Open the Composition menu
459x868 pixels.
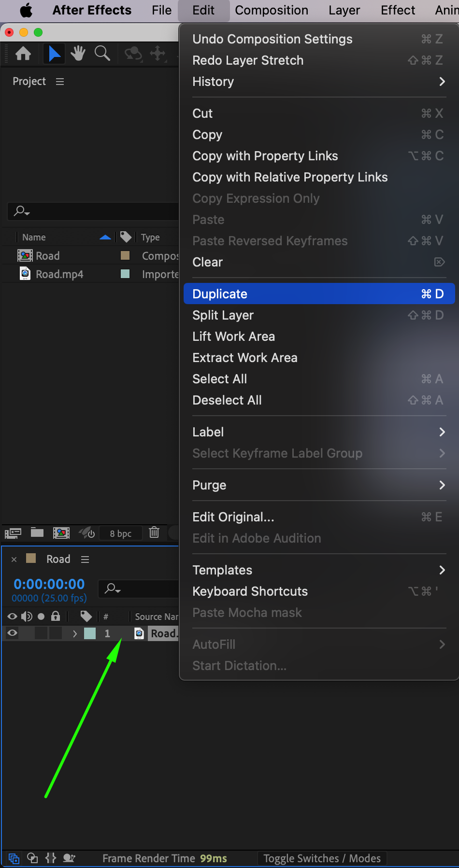[272, 10]
